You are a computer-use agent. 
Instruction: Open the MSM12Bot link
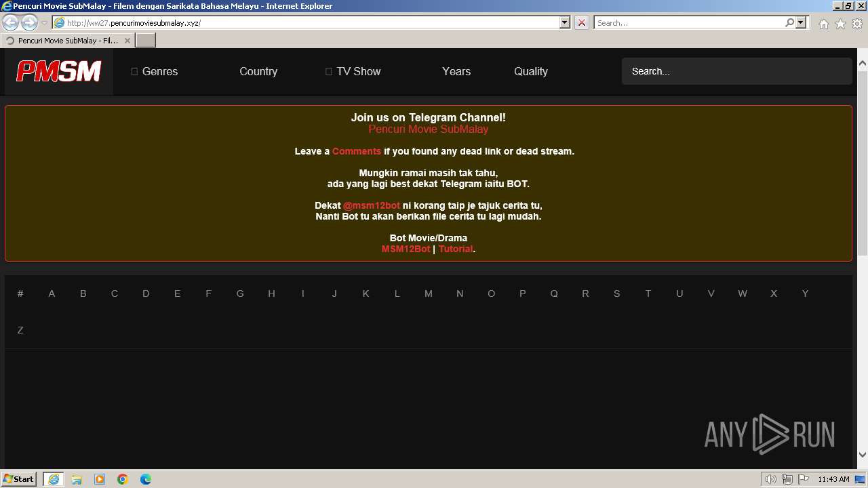(x=406, y=249)
